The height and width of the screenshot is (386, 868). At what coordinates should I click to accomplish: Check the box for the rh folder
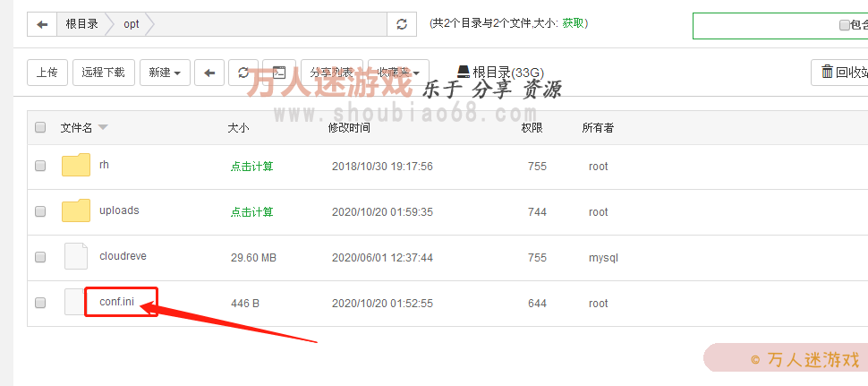pyautogui.click(x=40, y=166)
